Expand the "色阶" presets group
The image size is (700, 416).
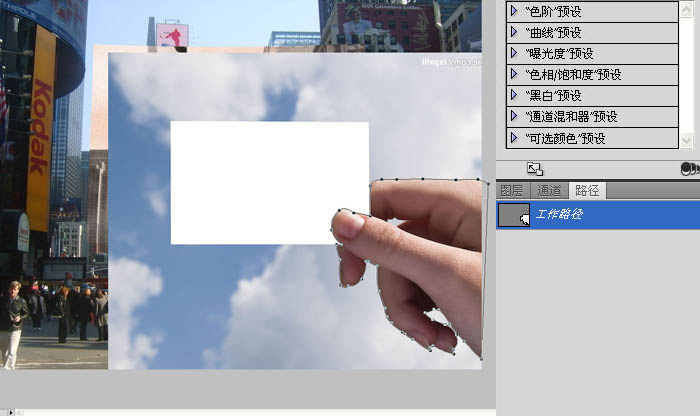point(514,11)
